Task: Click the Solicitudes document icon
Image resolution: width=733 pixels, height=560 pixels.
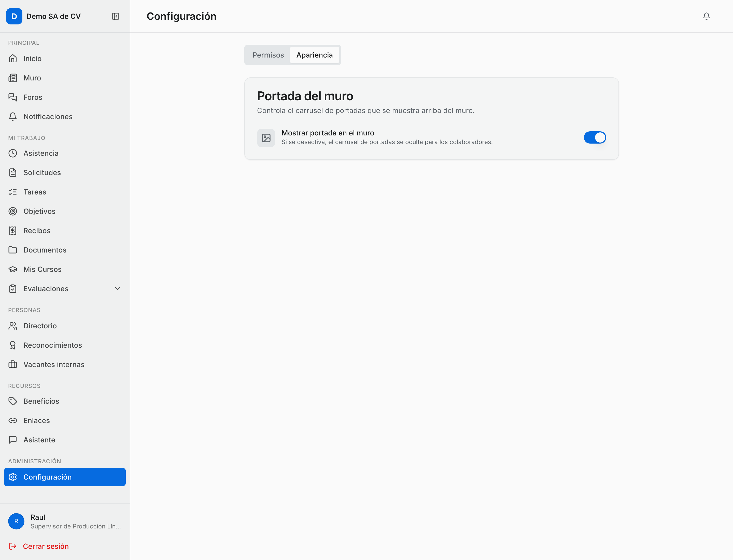Action: tap(13, 173)
